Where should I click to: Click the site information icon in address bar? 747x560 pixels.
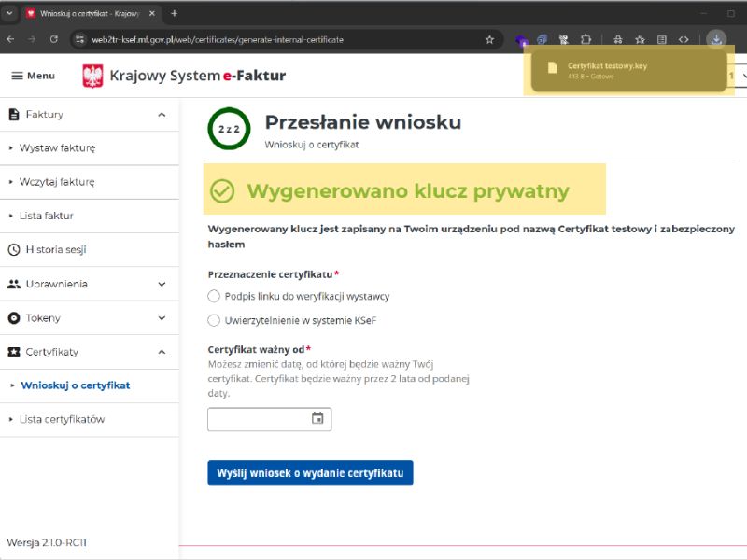point(80,40)
